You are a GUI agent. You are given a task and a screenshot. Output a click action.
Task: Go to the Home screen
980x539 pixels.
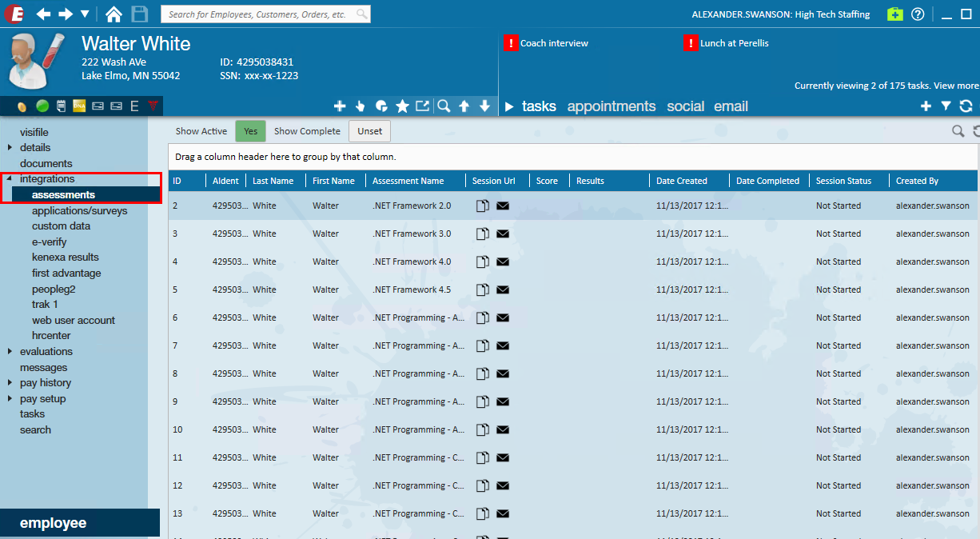(114, 14)
